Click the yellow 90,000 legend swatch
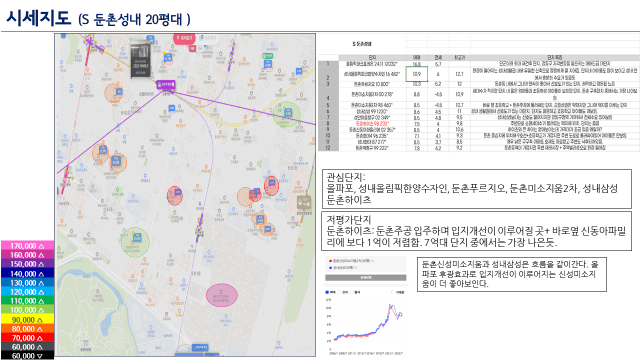The height and width of the screenshot is (360, 640). click(x=27, y=320)
